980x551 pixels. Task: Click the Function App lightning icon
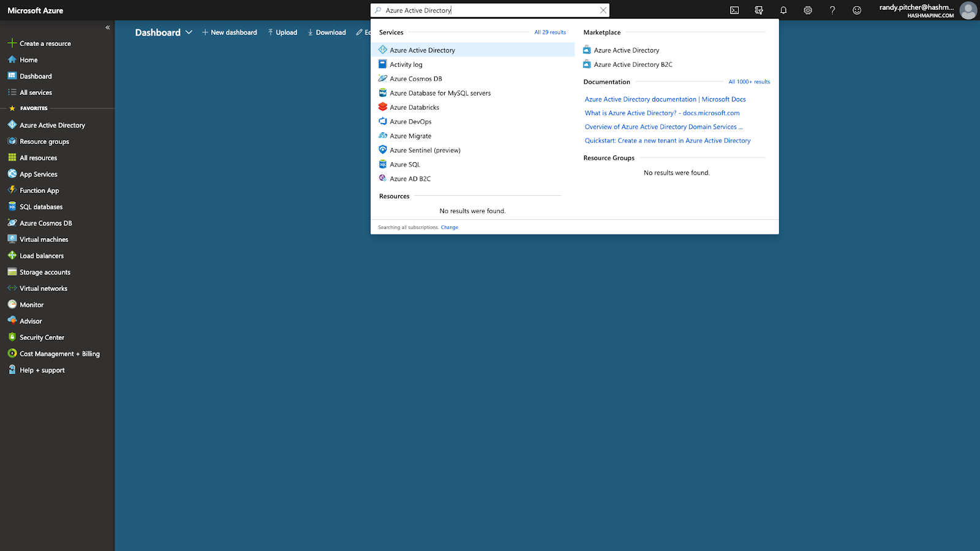click(x=12, y=190)
